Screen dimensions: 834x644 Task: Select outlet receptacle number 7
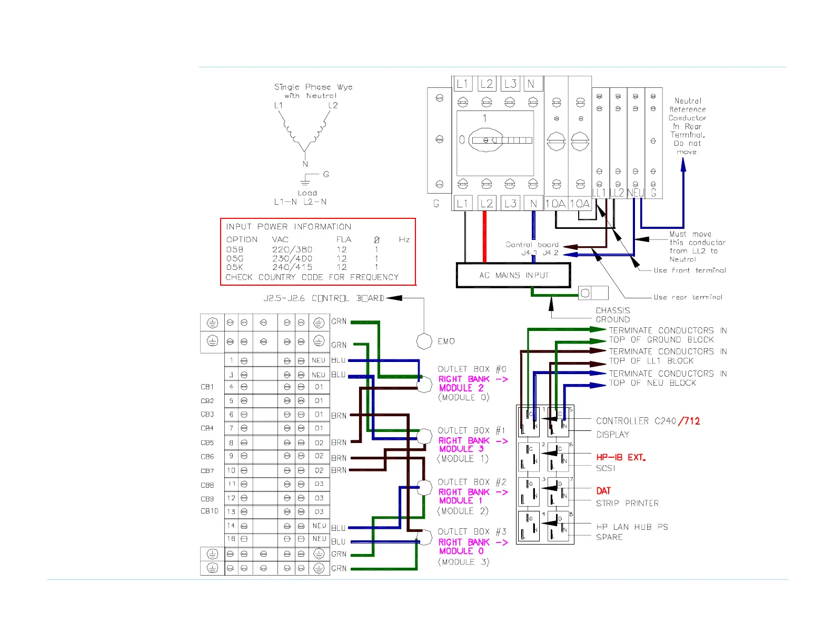pyautogui.click(x=558, y=492)
